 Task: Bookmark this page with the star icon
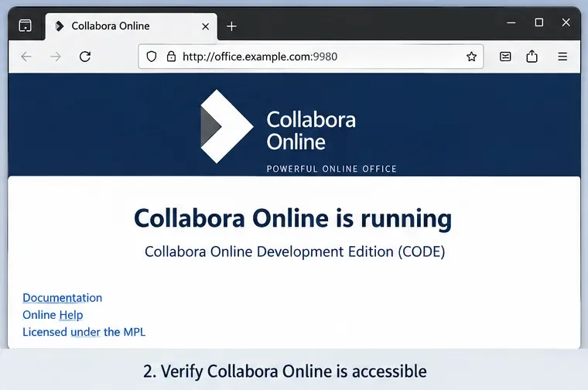pos(471,56)
